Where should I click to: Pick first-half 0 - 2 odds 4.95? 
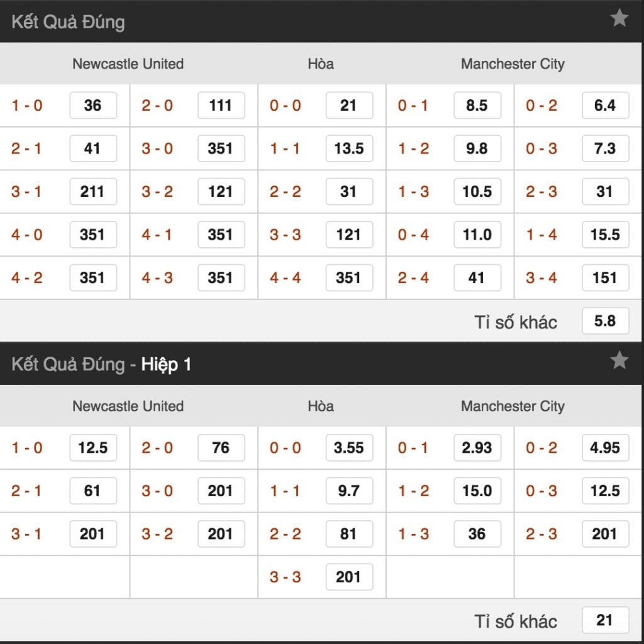point(605,448)
